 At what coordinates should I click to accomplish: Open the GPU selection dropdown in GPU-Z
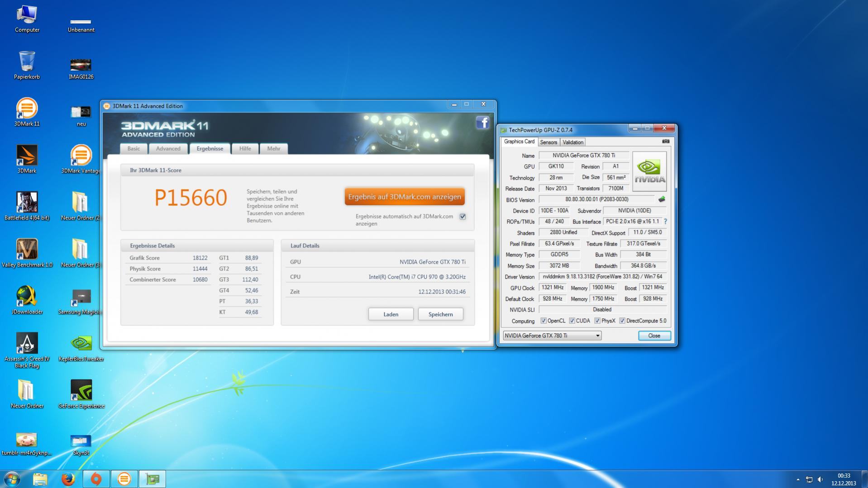pyautogui.click(x=552, y=336)
